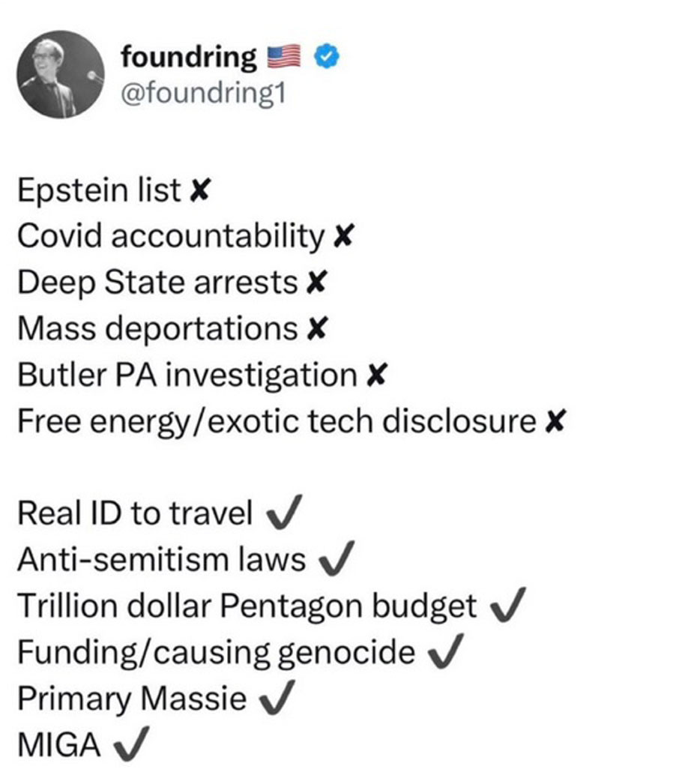This screenshot has width=691, height=784.
Task: Open the foundring display name link
Action: pyautogui.click(x=188, y=55)
